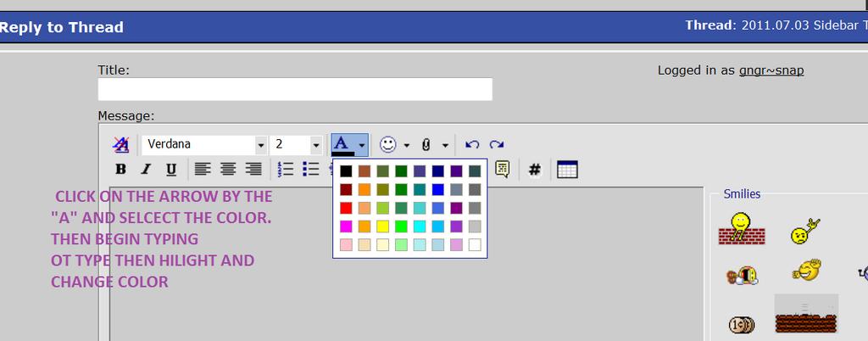Wrap selection in code tags (# icon)
Viewport: 868px width, 341px height.
pos(534,169)
